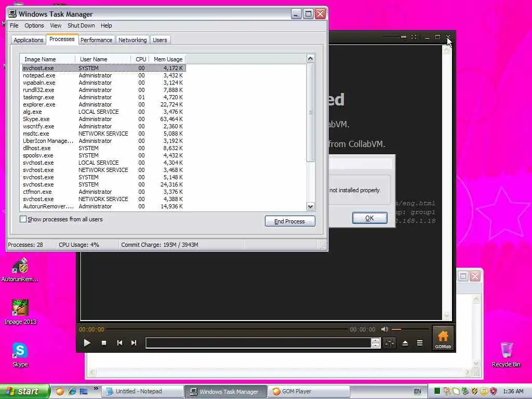Click the Start button
The image size is (532, 399).
(x=24, y=391)
